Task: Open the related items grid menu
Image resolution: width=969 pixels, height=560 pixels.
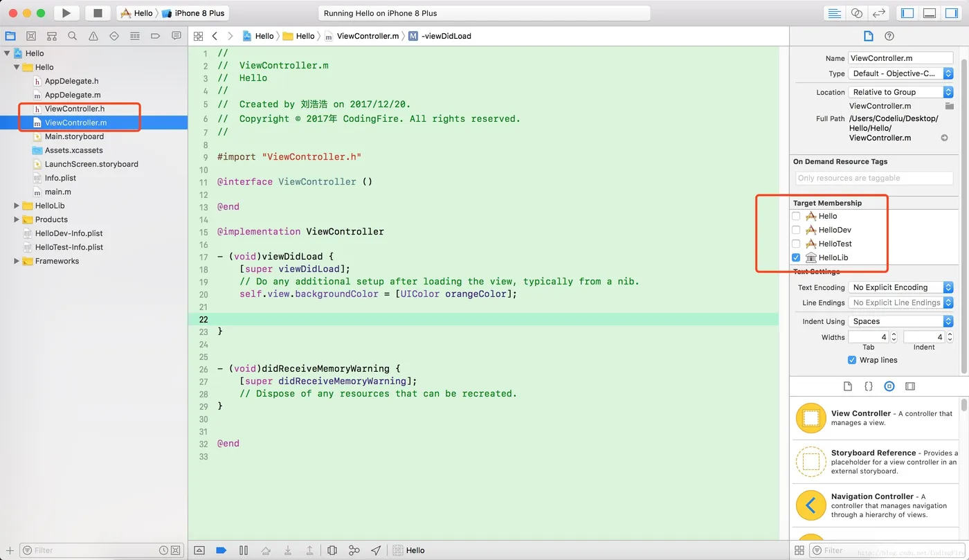Action: click(x=199, y=36)
